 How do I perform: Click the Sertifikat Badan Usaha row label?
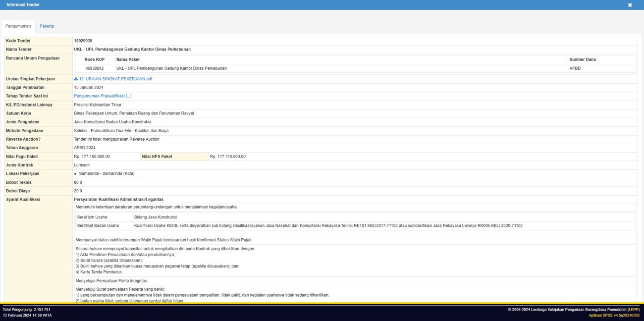click(98, 225)
